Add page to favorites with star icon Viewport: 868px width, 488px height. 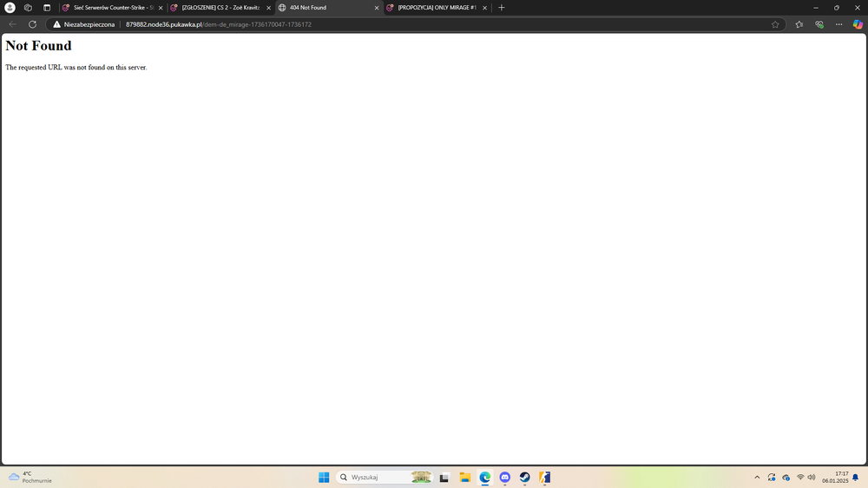tap(775, 24)
